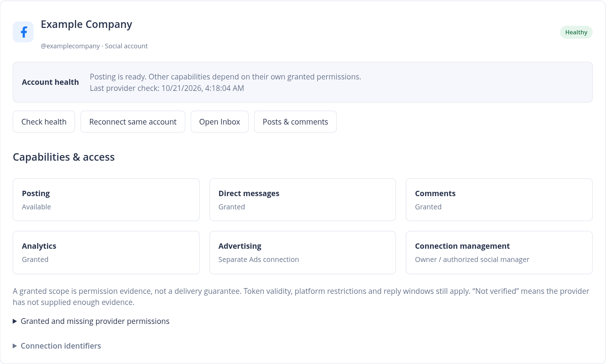The height and width of the screenshot is (364, 606).
Task: Expand the Connection identifiers section
Action: pos(57,346)
